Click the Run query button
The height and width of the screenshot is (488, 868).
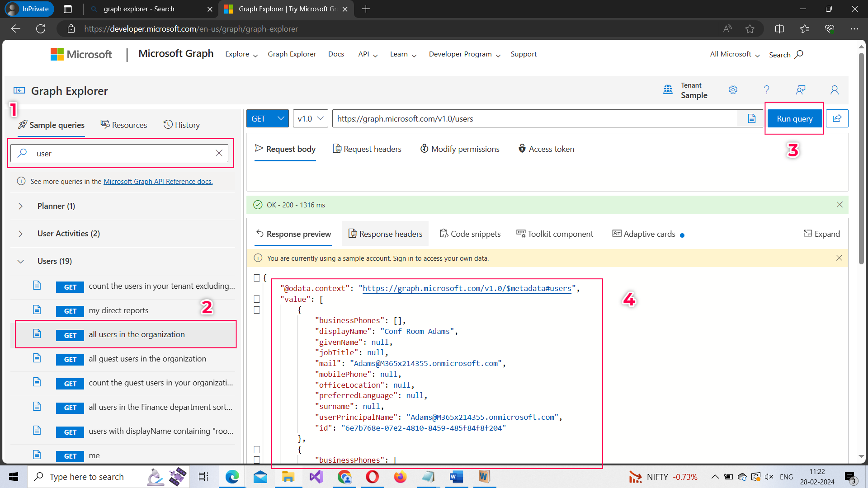795,118
